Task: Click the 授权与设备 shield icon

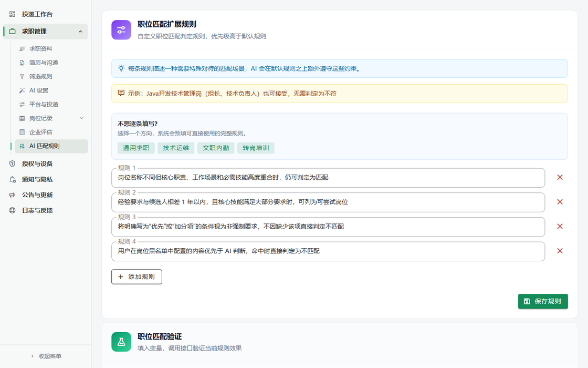Action: 13,163
